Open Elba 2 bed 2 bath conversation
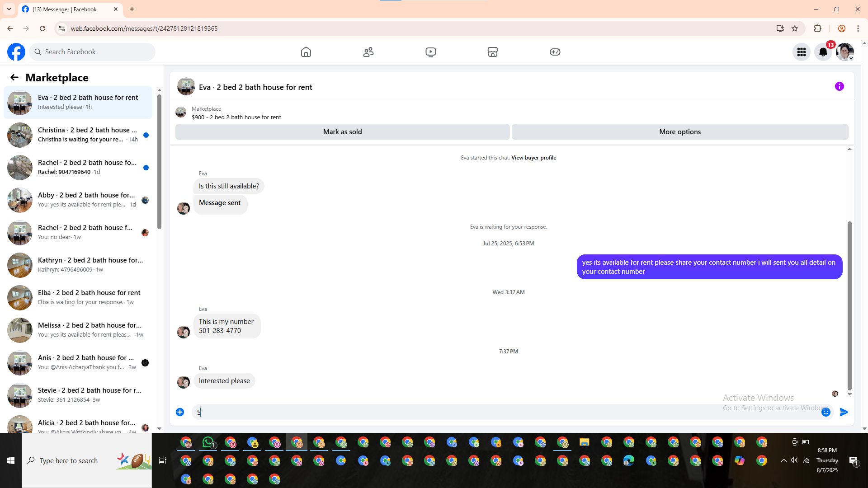 78,298
